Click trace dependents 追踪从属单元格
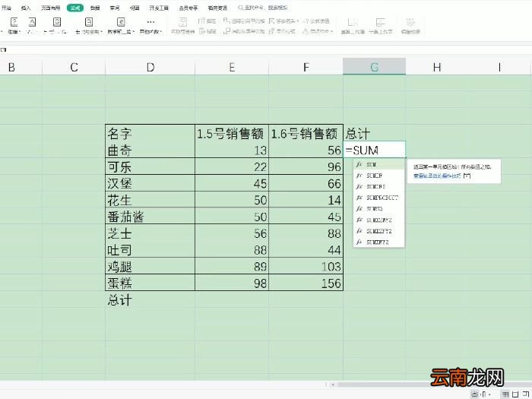This screenshot has width=532, height=399. (x=244, y=31)
